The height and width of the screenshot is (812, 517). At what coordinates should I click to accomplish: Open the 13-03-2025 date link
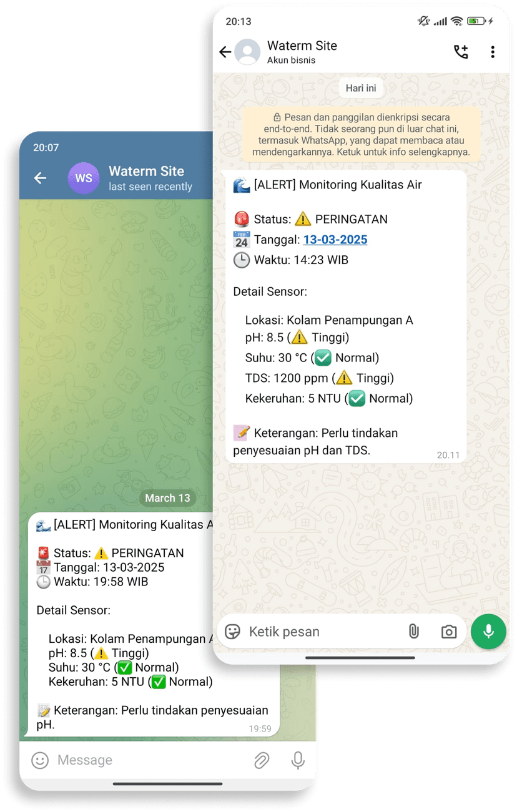coord(335,240)
